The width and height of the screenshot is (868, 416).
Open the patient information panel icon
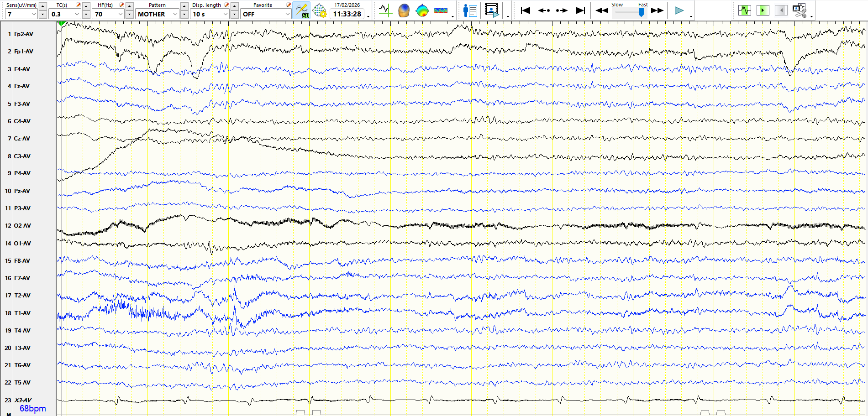click(470, 10)
